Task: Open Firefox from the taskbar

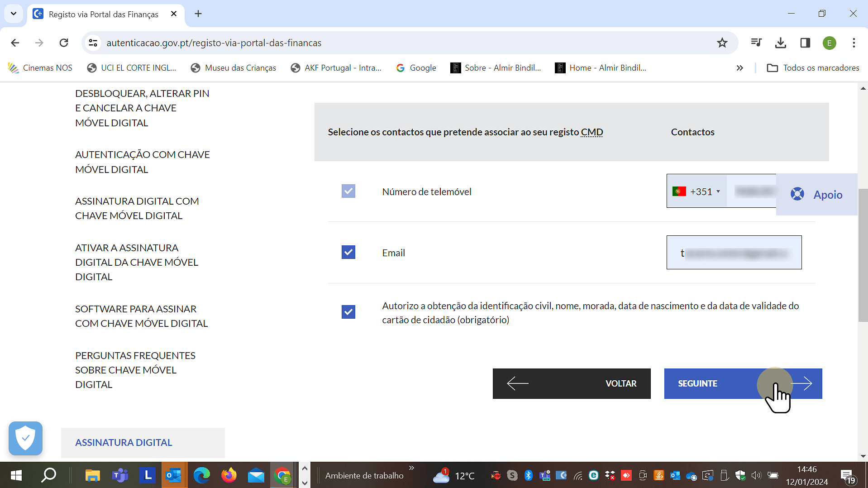Action: pos(229,475)
